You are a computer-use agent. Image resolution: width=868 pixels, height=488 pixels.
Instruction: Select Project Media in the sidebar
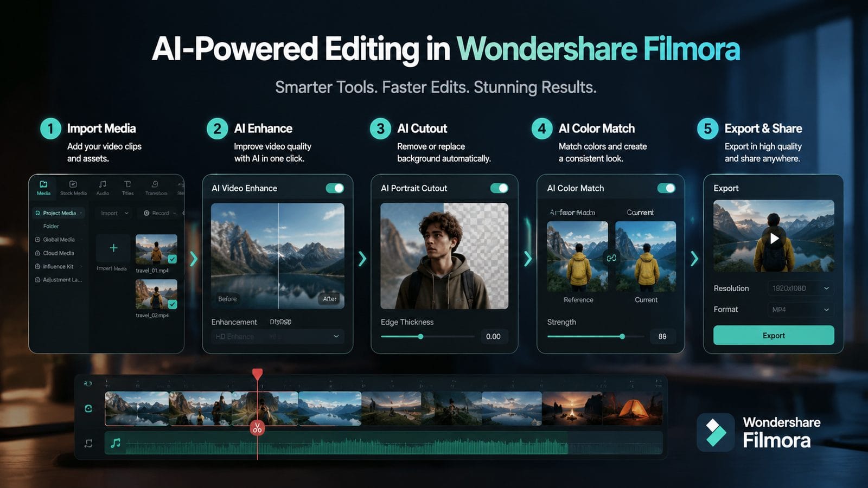pos(59,213)
